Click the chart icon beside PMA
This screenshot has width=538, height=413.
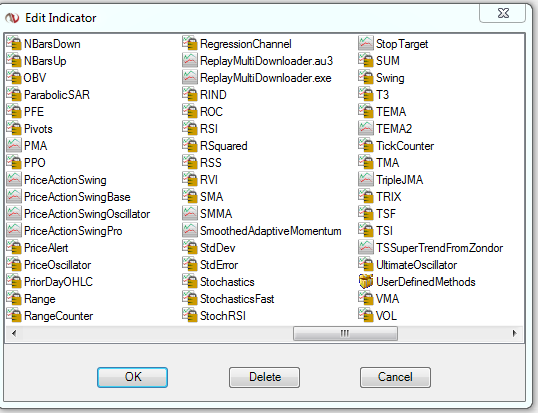14,145
